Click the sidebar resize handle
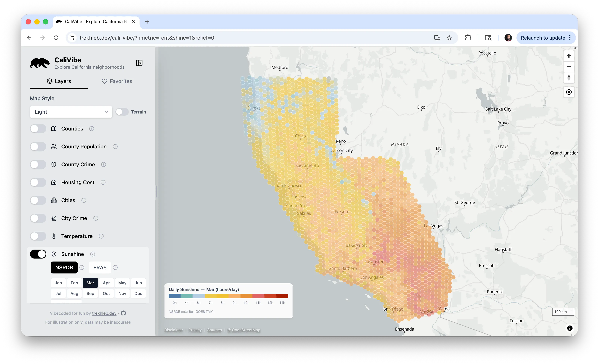 [x=157, y=192]
